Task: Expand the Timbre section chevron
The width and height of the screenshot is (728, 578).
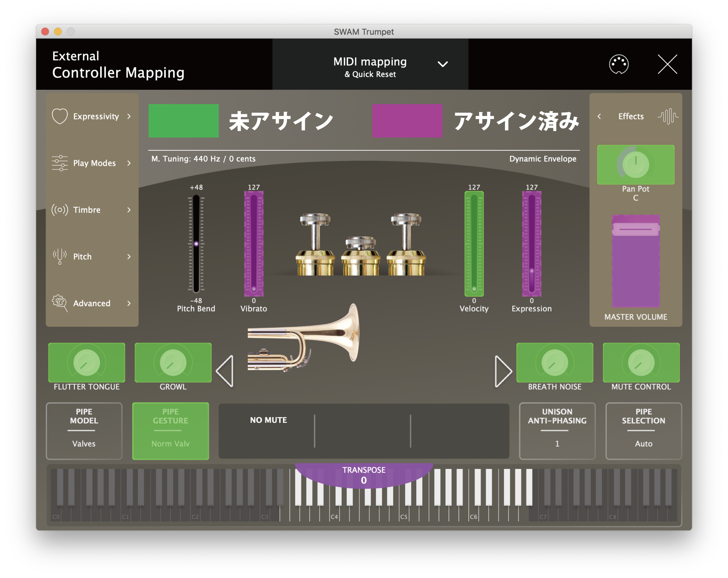Action: [x=129, y=210]
